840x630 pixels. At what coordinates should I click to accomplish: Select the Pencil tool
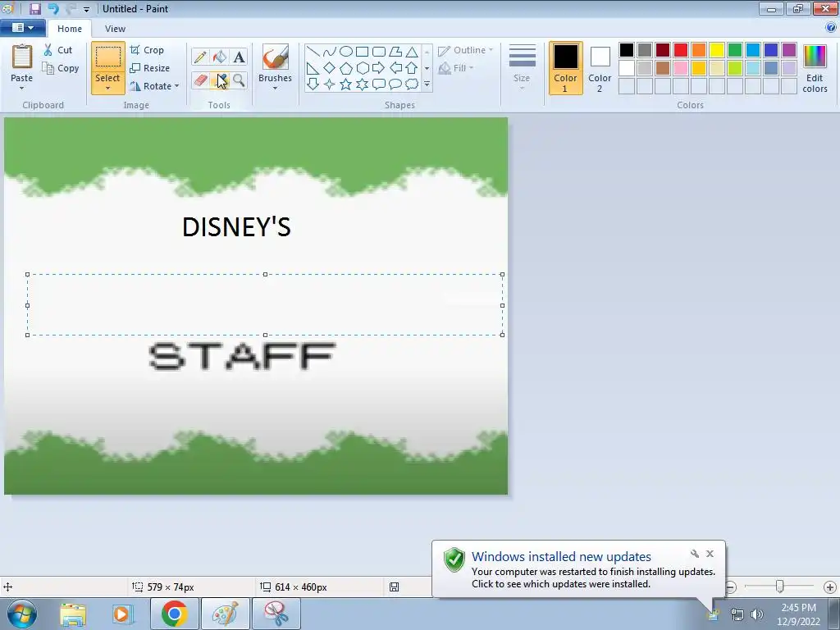click(200, 57)
